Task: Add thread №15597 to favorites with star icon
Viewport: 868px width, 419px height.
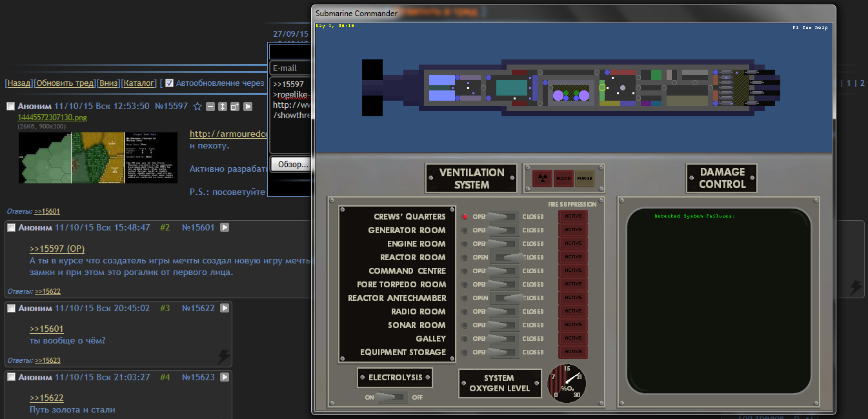Action: pos(197,107)
